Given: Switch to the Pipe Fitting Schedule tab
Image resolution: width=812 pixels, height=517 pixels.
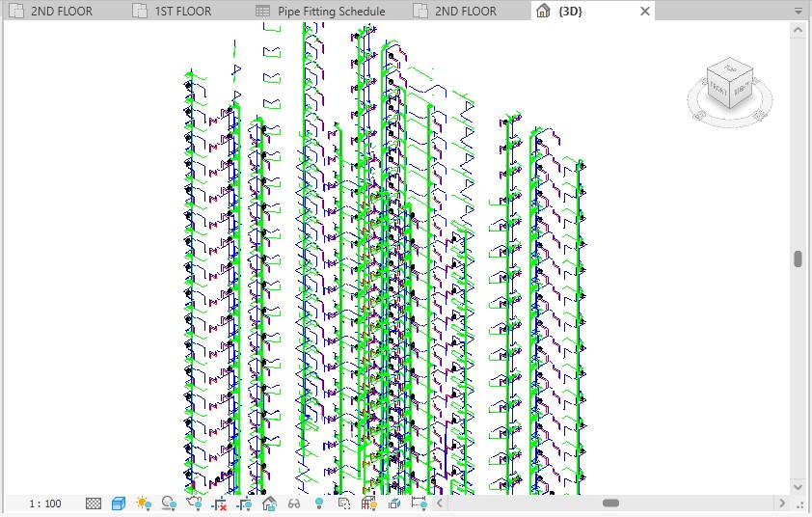Looking at the screenshot, I should [x=321, y=11].
